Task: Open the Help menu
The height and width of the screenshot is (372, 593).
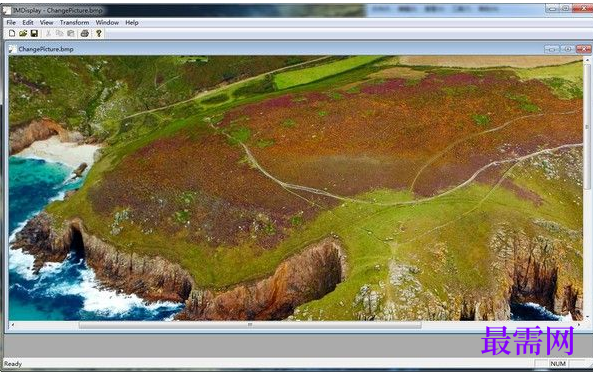Action: point(132,23)
